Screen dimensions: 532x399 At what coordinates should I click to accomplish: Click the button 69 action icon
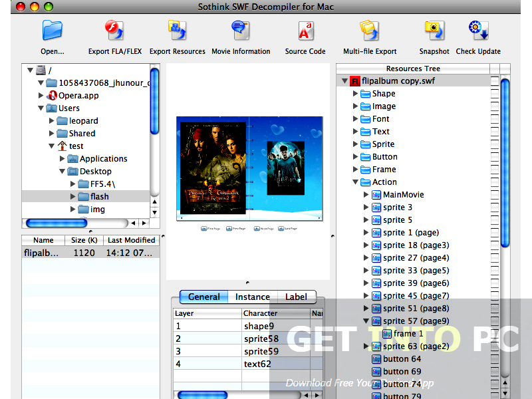tap(376, 372)
